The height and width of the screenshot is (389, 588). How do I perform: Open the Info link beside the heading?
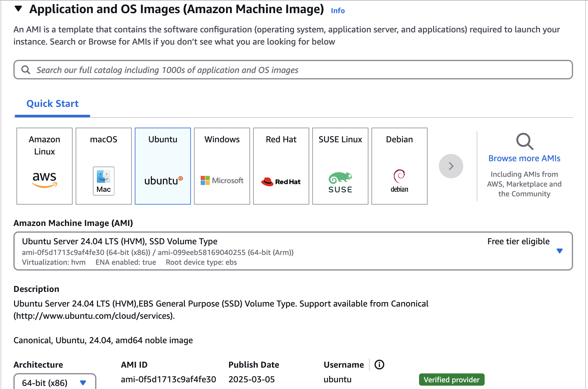(338, 11)
